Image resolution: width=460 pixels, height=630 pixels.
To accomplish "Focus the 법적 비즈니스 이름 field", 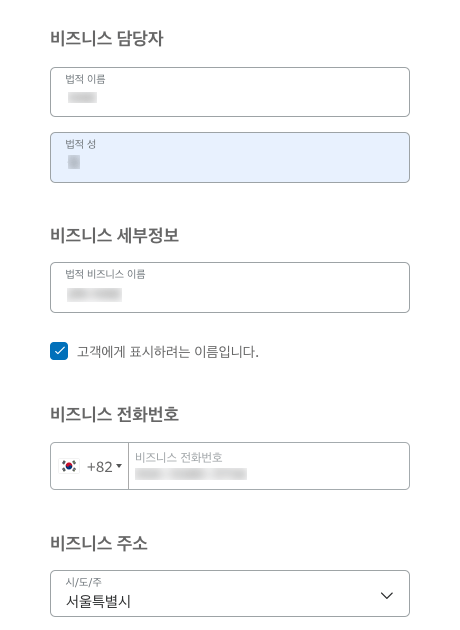I will (230, 288).
